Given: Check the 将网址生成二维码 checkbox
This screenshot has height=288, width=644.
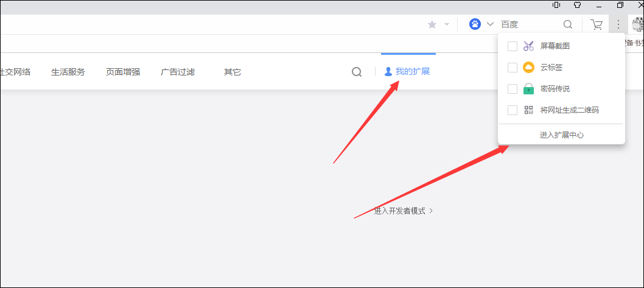Looking at the screenshot, I should coord(512,110).
